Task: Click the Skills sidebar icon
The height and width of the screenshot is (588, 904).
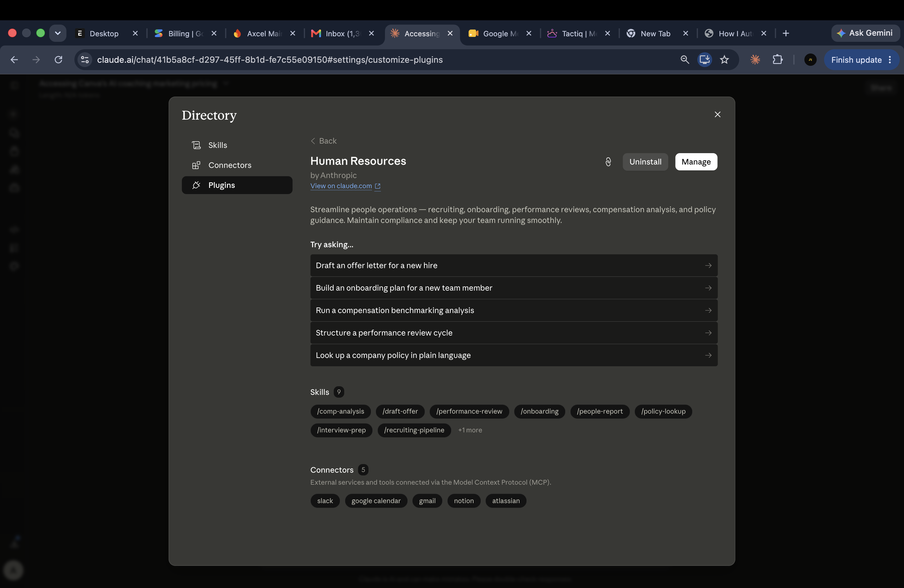Action: pos(196,145)
